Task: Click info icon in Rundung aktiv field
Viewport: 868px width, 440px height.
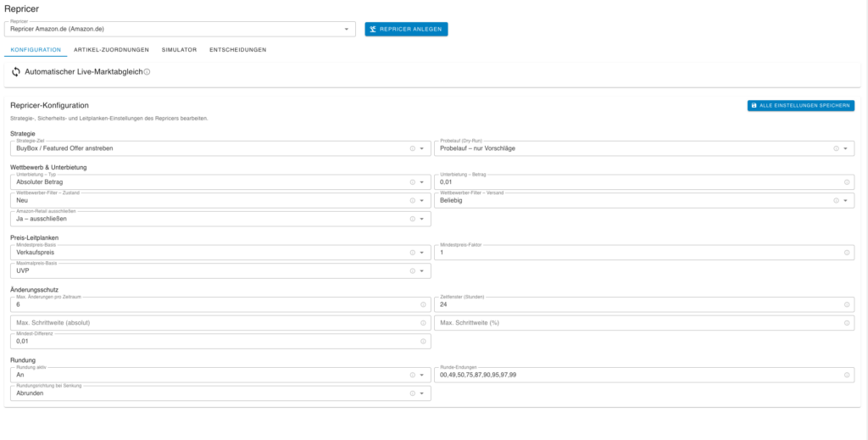Action: (x=413, y=375)
